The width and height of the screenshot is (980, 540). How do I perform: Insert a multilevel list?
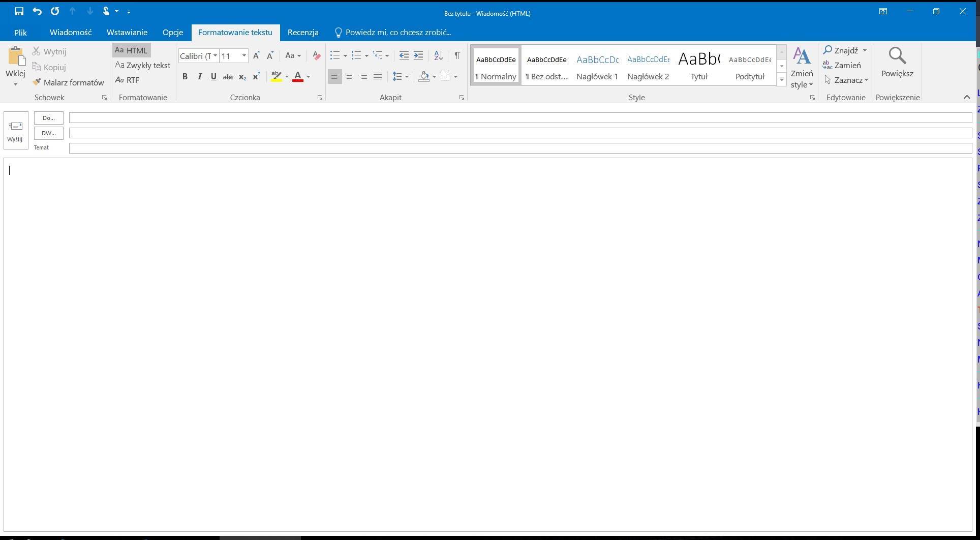click(x=378, y=55)
